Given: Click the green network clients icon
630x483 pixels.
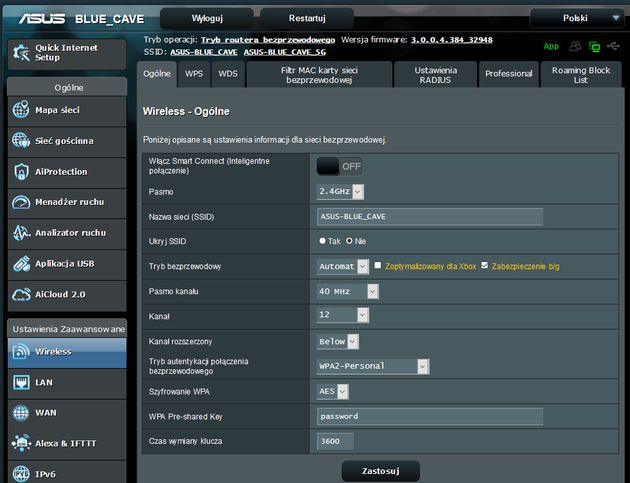Looking at the screenshot, I should tap(594, 47).
